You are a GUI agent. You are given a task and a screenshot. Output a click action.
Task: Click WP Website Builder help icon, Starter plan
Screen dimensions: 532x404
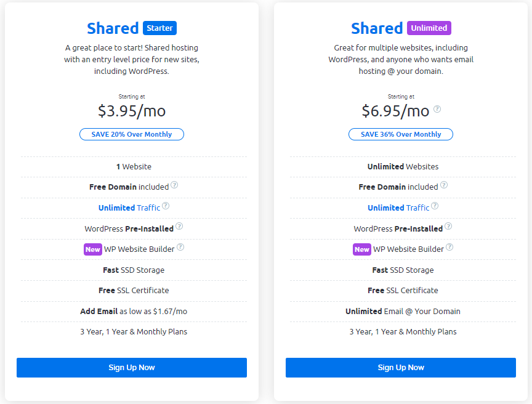click(180, 247)
